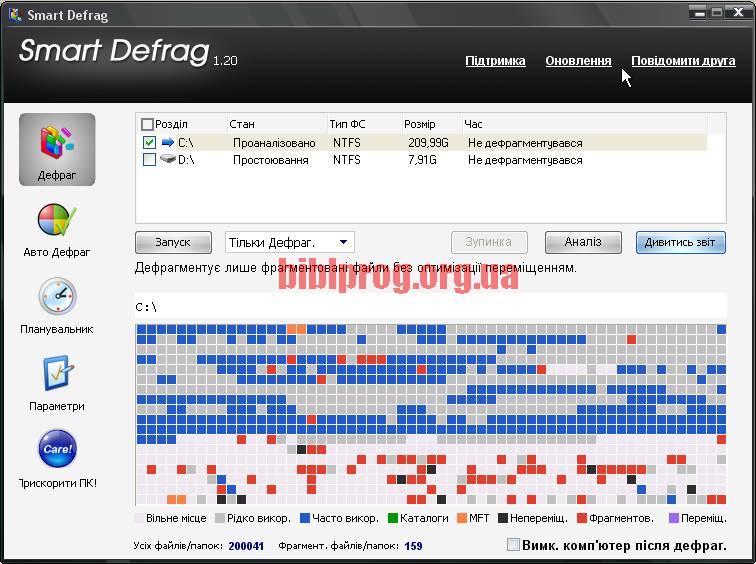The height and width of the screenshot is (564, 756).
Task: Click the Фрагментов. red legend swatch
Action: (x=582, y=518)
